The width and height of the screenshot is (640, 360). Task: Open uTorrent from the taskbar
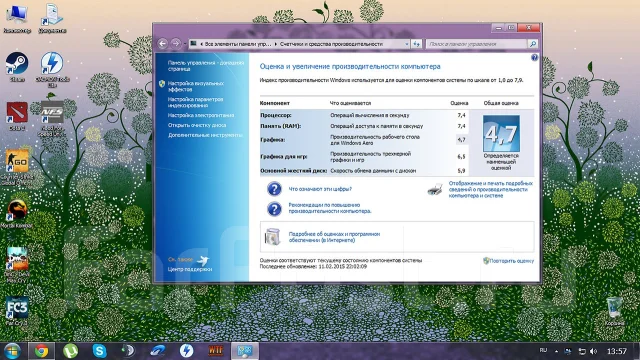tap(71, 351)
